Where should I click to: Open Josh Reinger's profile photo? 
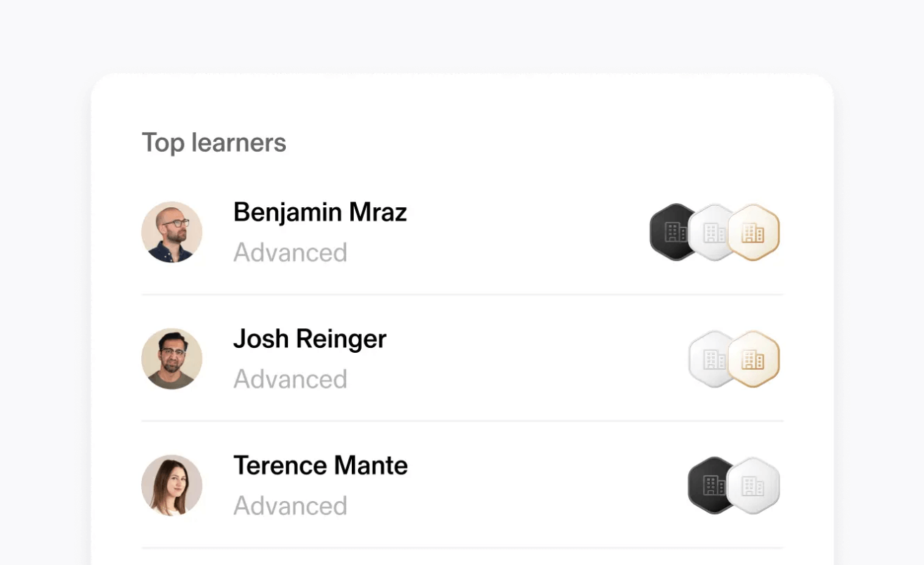[x=172, y=358]
